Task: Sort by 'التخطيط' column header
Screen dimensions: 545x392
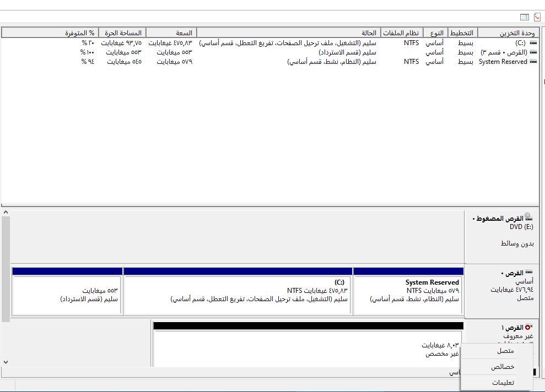Action: tap(462, 32)
